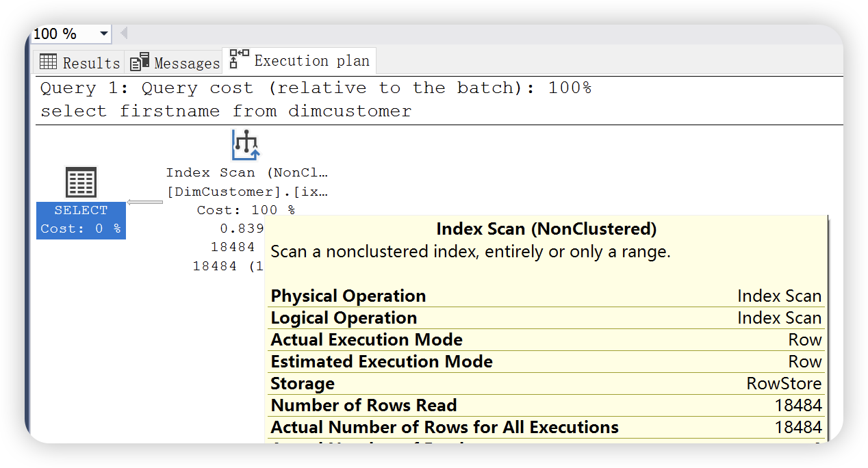Viewport: 868px width, 468px height.
Task: Open the 100 % zoom dropdown
Action: [104, 34]
